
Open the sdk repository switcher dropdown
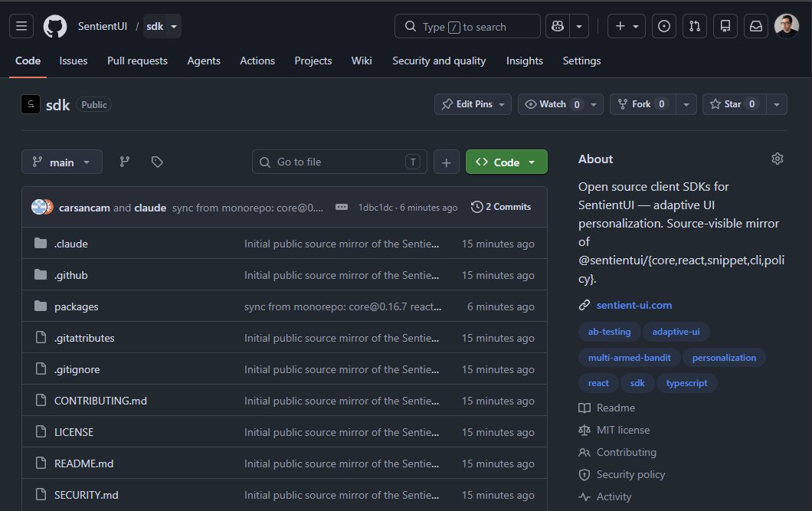[162, 26]
